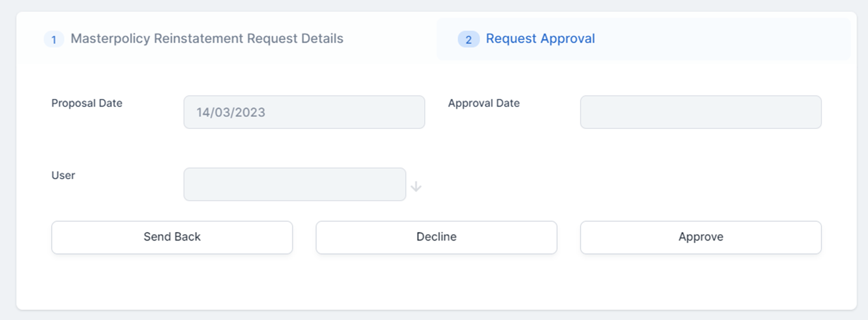
Task: Click the down arrow beside User field
Action: pos(416,186)
